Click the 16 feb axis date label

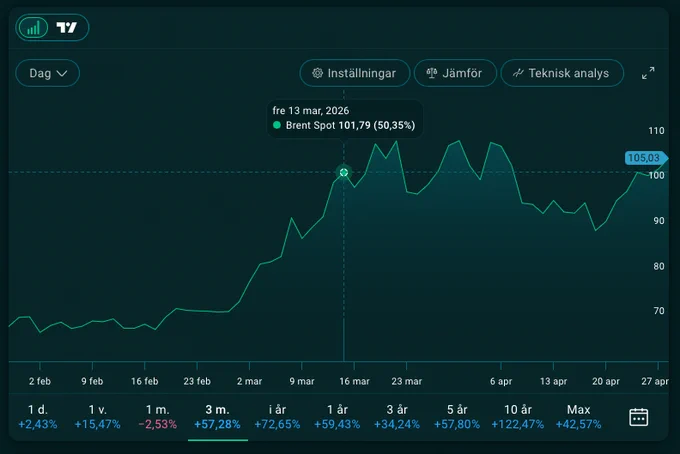click(144, 381)
